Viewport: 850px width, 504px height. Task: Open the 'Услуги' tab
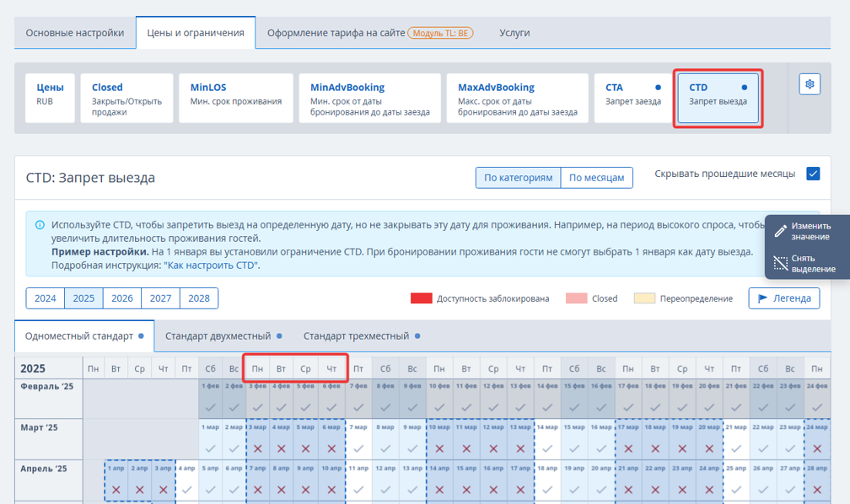514,33
